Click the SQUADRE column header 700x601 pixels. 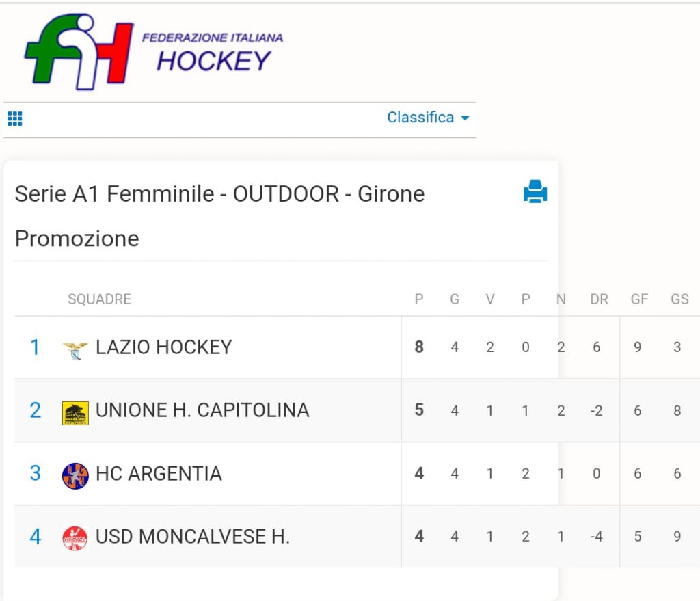(100, 299)
